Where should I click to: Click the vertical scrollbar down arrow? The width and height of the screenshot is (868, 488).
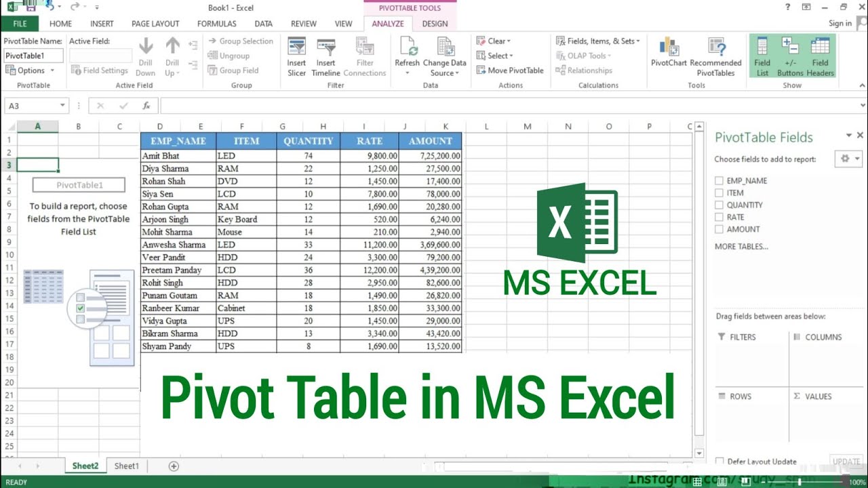(699, 453)
